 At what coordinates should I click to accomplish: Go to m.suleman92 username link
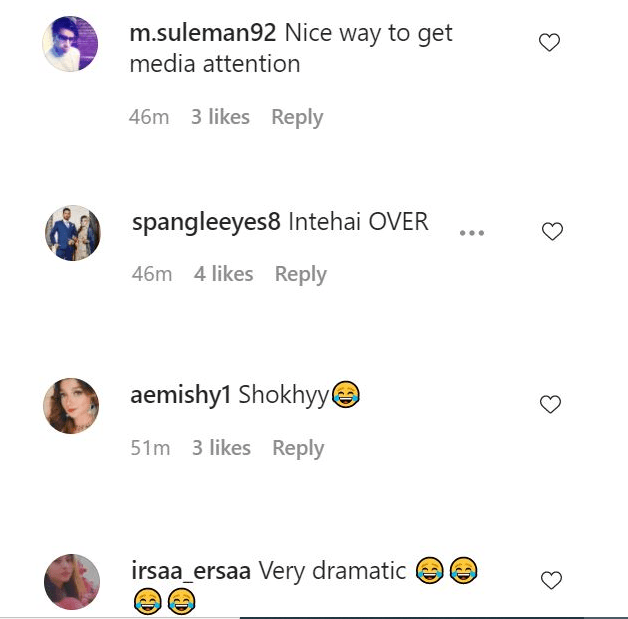pos(203,33)
